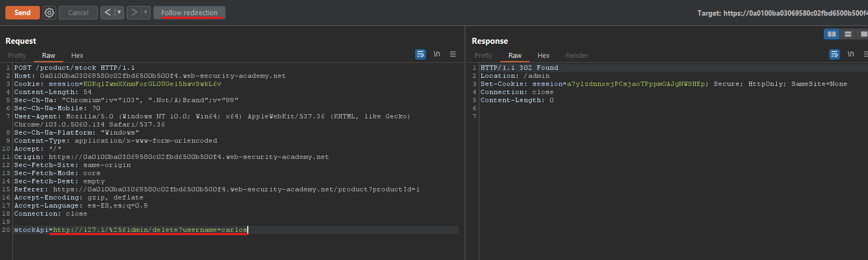Switch Request view to Pretty tab
The image size is (868, 260).
pos(17,55)
